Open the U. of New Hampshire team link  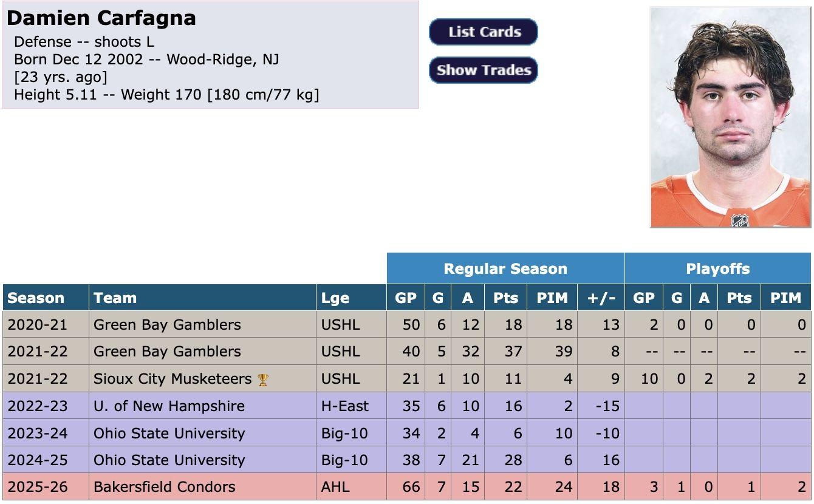pyautogui.click(x=169, y=406)
